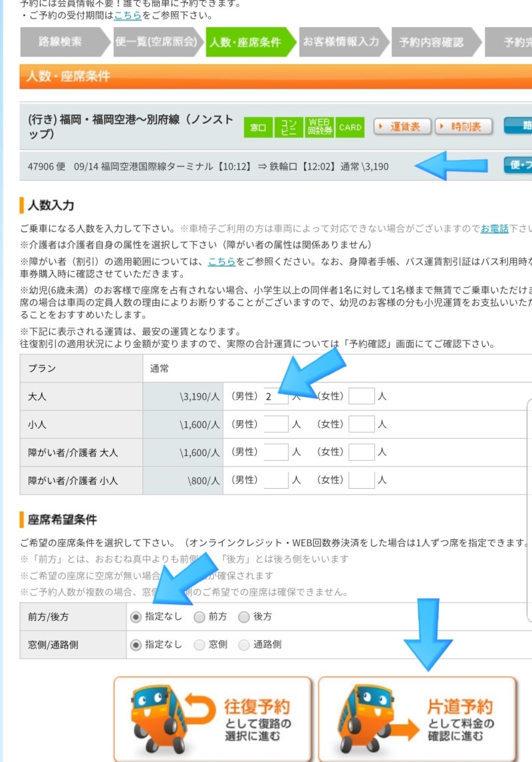Click the 座席希望条件 heading
The image size is (532, 762).
click(63, 519)
